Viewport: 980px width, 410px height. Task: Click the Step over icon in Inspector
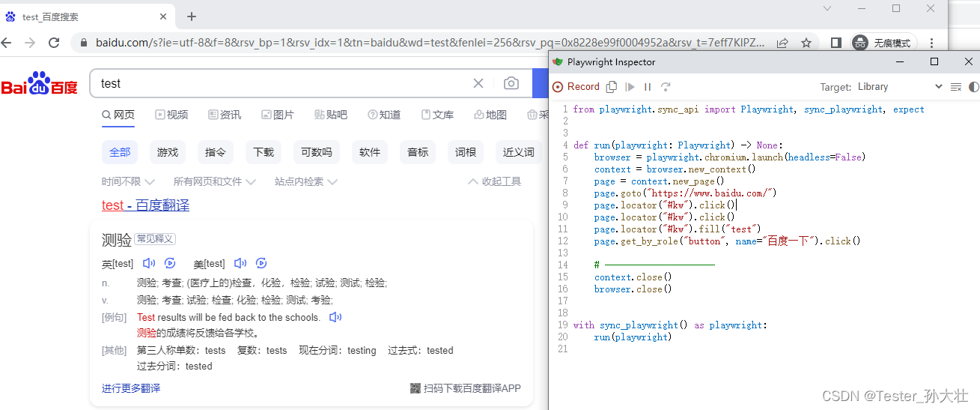pyautogui.click(x=666, y=87)
